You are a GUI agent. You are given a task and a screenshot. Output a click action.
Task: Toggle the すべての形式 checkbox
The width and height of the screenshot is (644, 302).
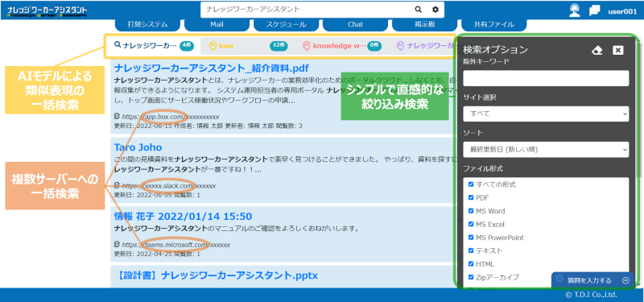(x=471, y=184)
